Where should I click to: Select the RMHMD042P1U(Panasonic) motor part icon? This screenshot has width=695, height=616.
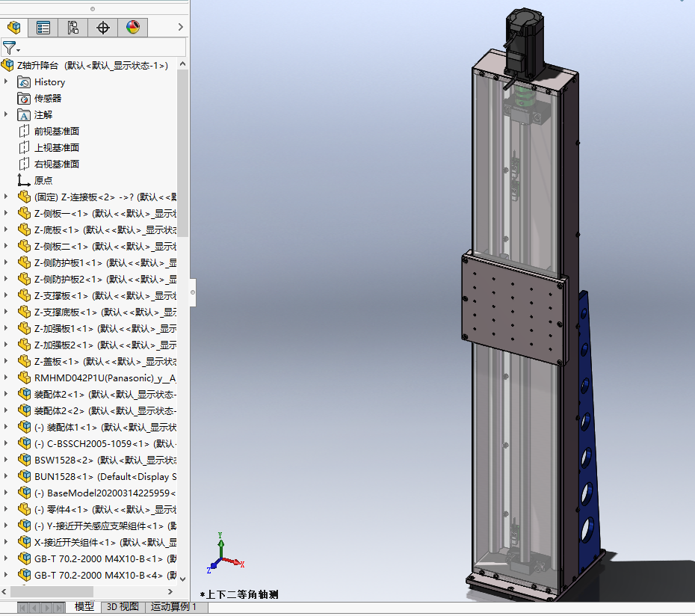click(24, 378)
